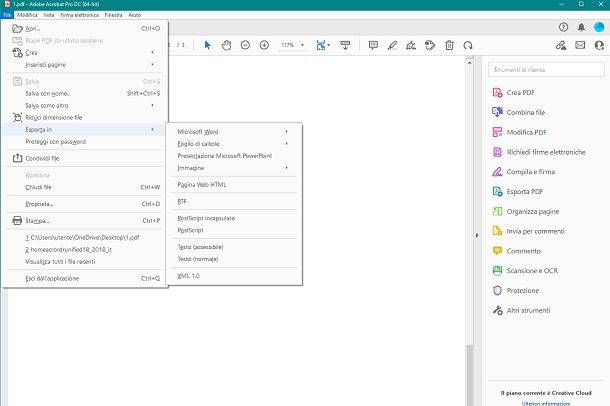This screenshot has width=610, height=406.
Task: Click Visualizza tutti i file recenti
Action: (x=84, y=261)
